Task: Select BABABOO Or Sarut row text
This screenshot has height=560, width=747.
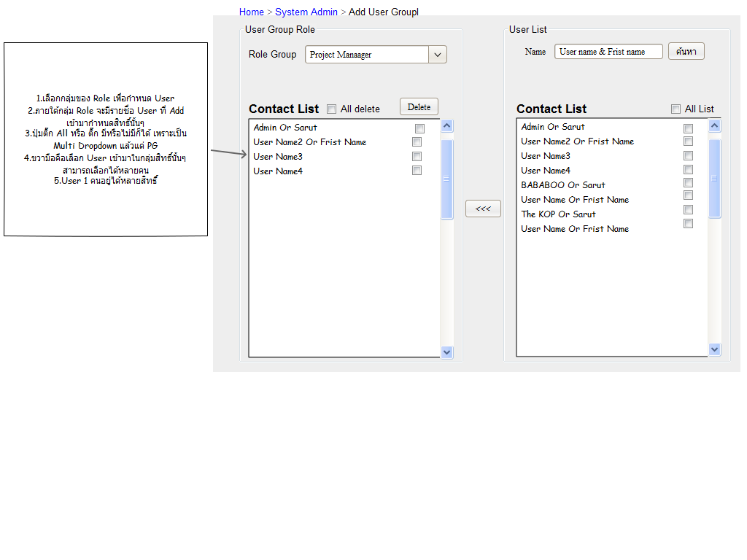Action: coord(562,184)
